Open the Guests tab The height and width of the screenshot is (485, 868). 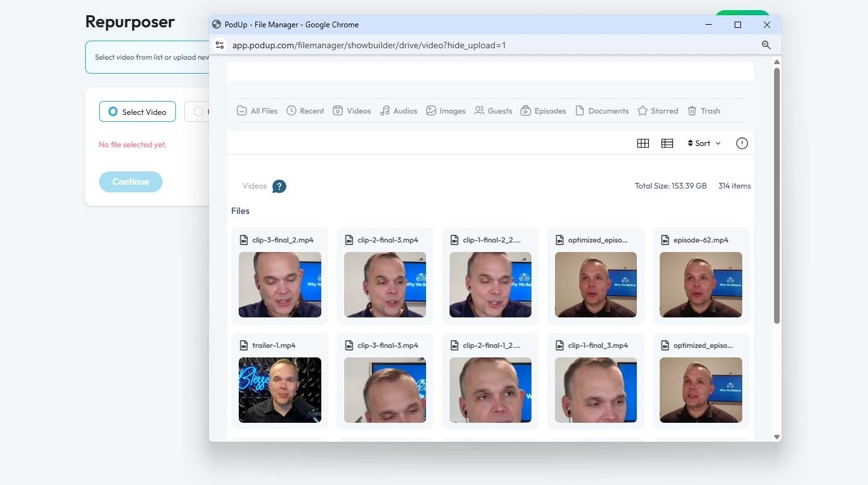(x=493, y=110)
